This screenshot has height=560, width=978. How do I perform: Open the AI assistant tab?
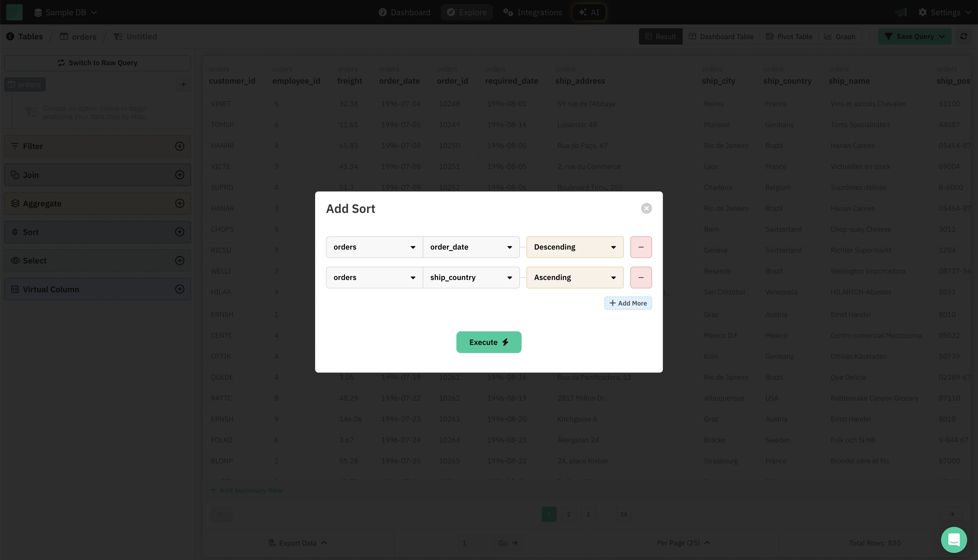tap(589, 12)
